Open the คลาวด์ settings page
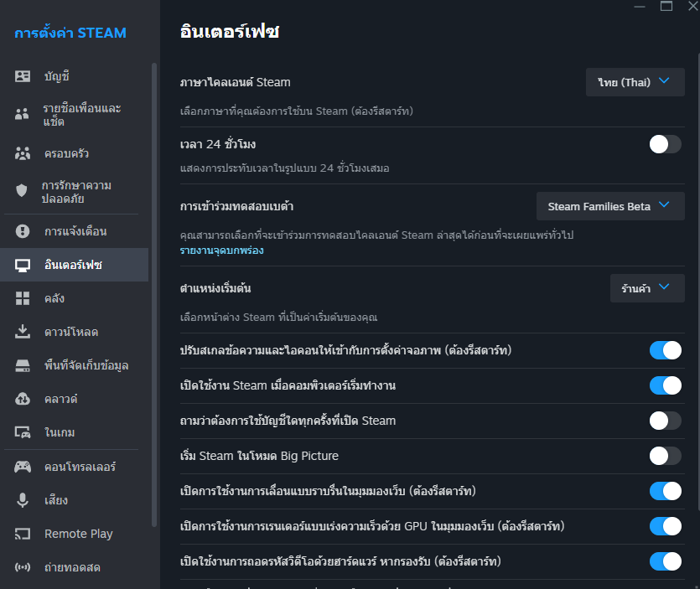 pos(74,399)
